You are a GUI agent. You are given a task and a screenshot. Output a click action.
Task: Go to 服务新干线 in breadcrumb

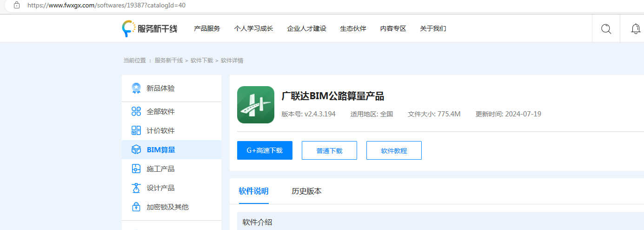tap(169, 61)
